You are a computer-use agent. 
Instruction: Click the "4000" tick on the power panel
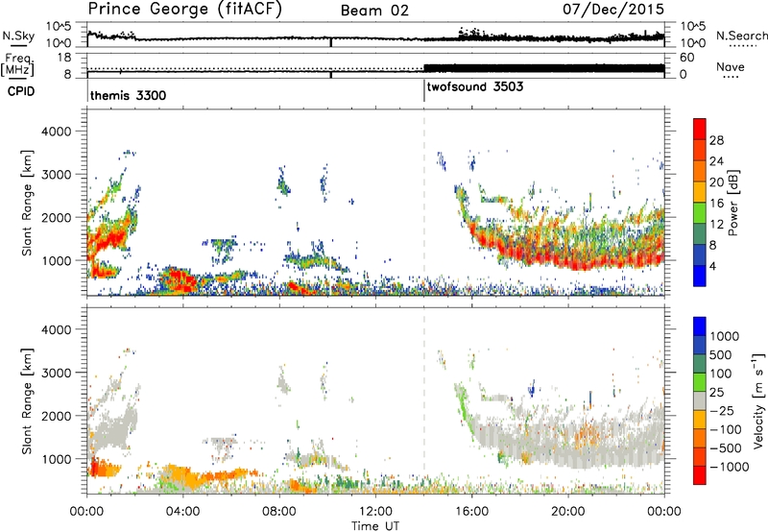tap(56, 132)
